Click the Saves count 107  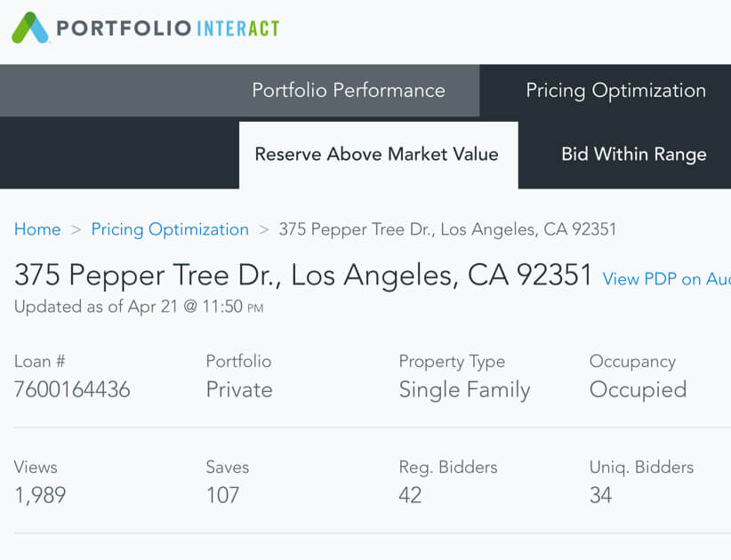click(x=222, y=495)
